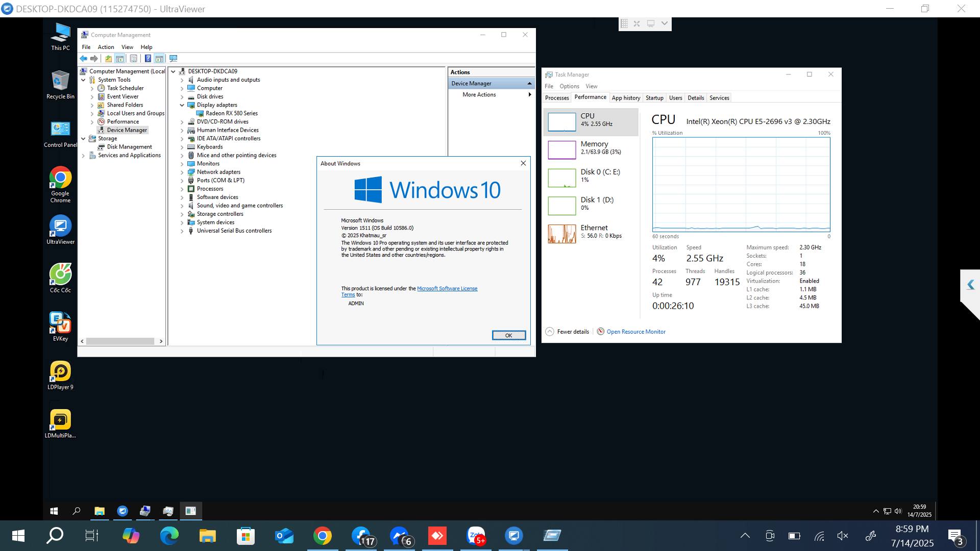Screen dimensions: 980x551
Task: Select Radeon RX 580 Series device
Action: tap(232, 113)
